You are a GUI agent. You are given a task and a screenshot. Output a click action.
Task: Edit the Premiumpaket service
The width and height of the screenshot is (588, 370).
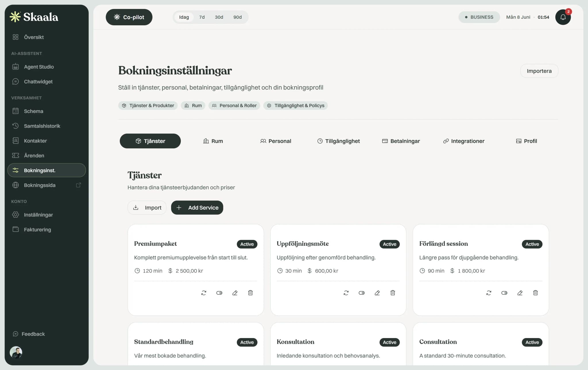pyautogui.click(x=235, y=293)
